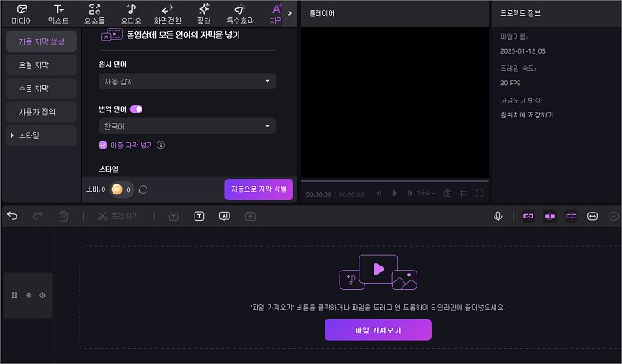This screenshot has height=364, width=622.
Task: Click the undo arrow in timeline toolbar
Action: [12, 216]
